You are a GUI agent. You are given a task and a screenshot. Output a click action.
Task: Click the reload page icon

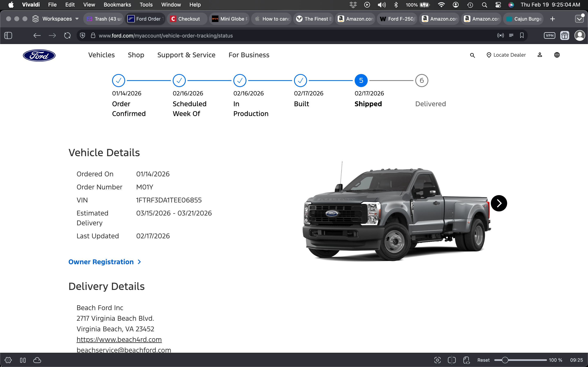(67, 36)
